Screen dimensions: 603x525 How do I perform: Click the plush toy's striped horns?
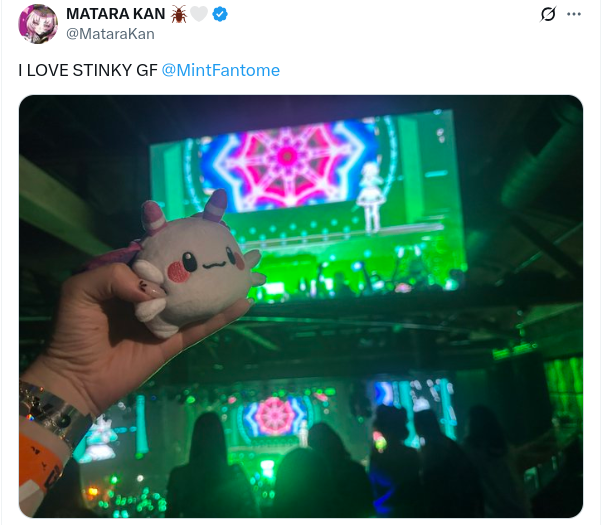185,211
